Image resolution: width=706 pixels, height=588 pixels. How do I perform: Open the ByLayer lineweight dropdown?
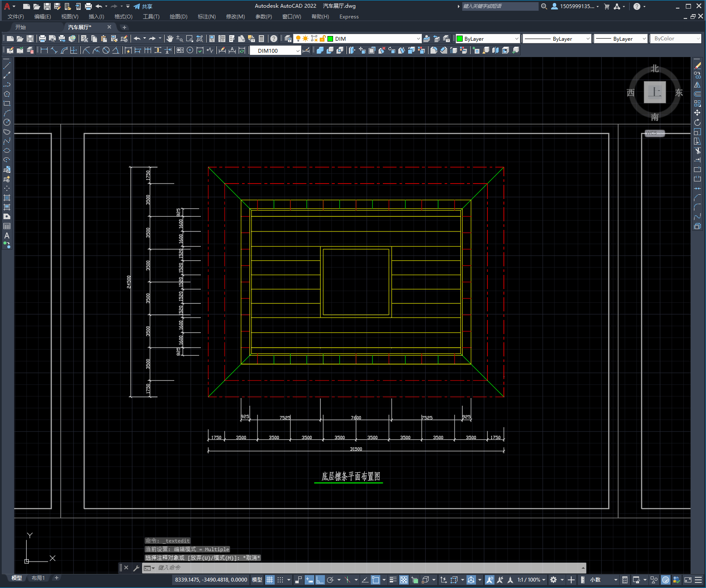click(x=644, y=39)
